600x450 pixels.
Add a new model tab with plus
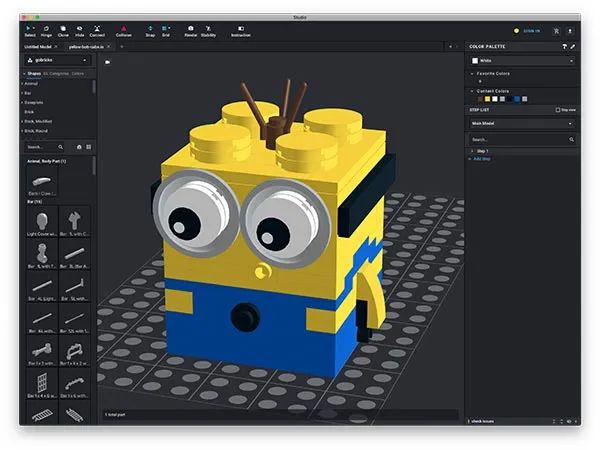pyautogui.click(x=122, y=47)
